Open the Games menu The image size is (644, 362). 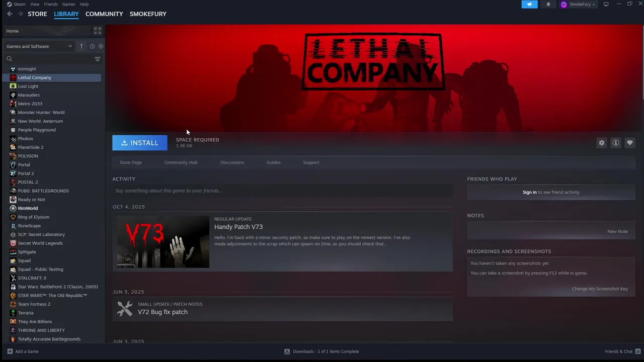(x=69, y=4)
